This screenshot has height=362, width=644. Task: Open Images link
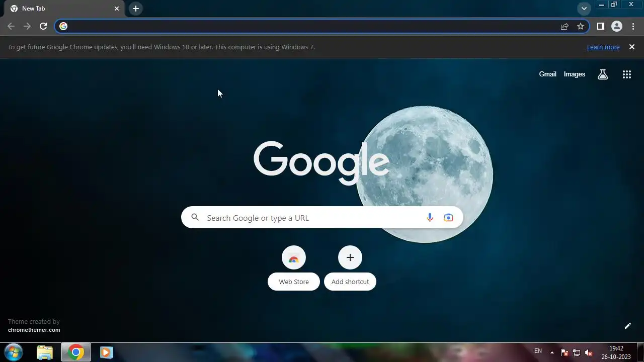(x=575, y=74)
